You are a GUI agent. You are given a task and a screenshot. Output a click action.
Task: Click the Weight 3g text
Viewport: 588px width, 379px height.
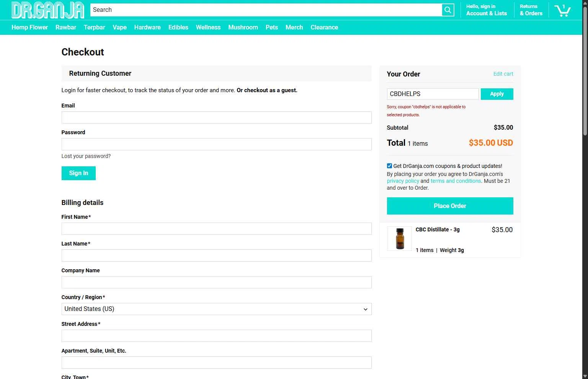tap(452, 250)
